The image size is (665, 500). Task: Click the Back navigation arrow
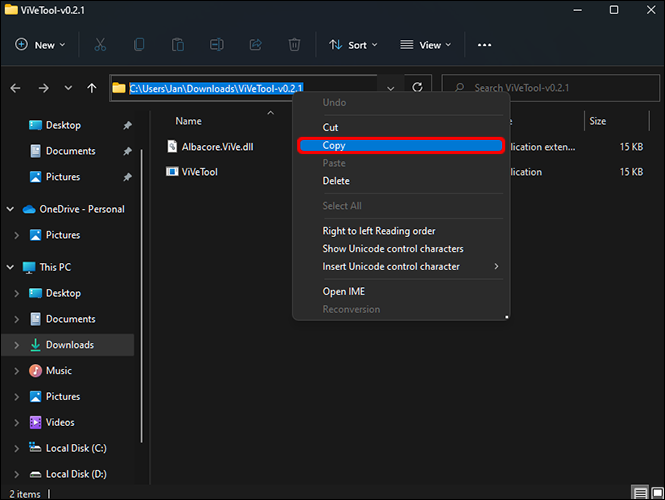pyautogui.click(x=15, y=88)
